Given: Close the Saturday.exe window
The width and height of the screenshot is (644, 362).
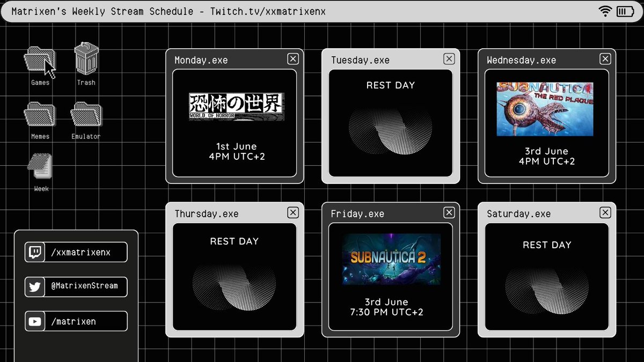Looking at the screenshot, I should 605,213.
